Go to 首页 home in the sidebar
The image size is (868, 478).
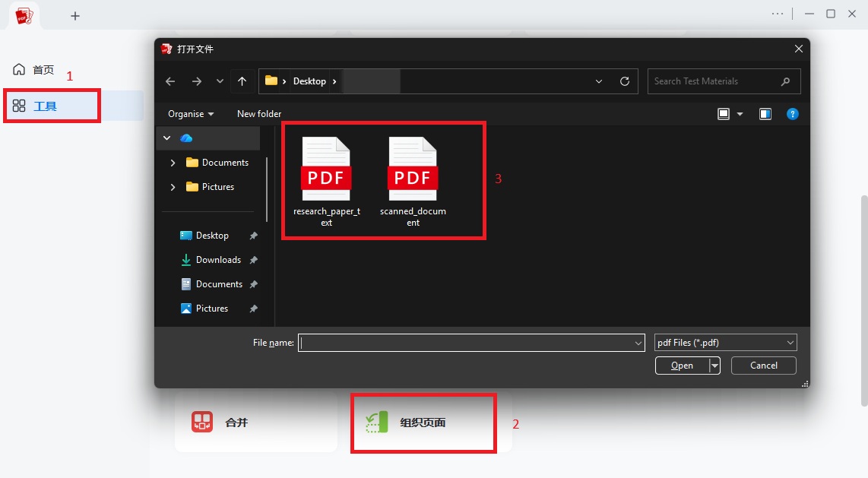(33, 70)
